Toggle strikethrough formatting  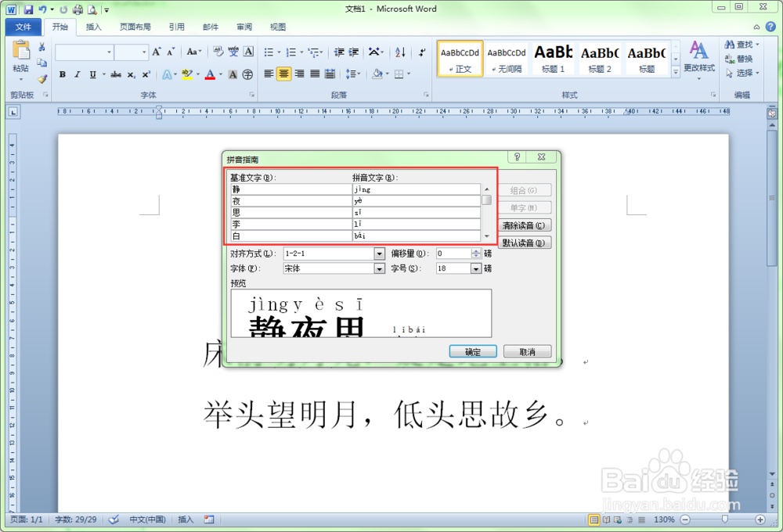116,74
